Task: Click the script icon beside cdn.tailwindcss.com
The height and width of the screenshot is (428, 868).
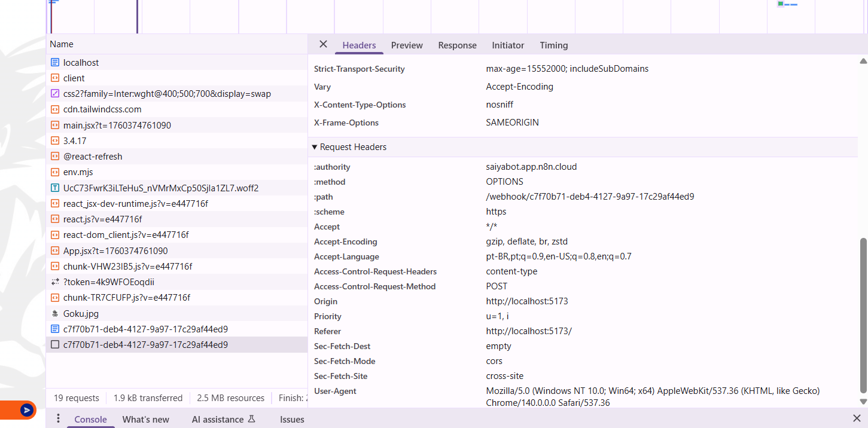Action: point(55,109)
